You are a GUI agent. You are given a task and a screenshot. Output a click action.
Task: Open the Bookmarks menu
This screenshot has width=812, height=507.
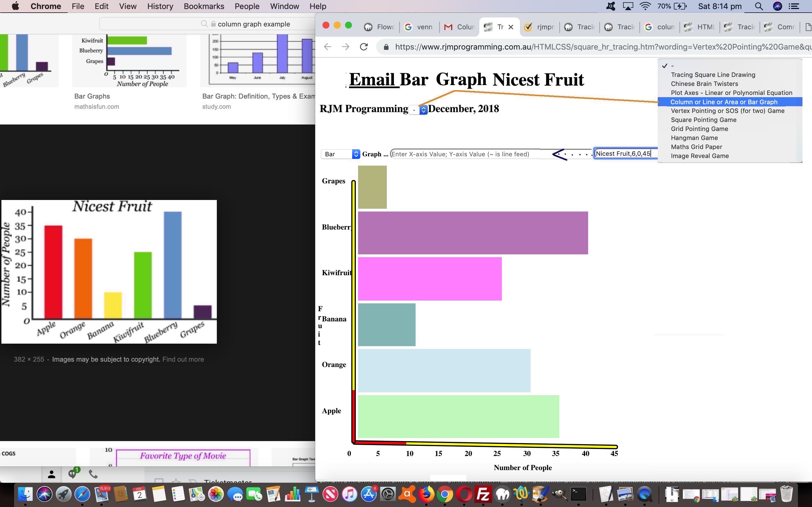pos(204,6)
